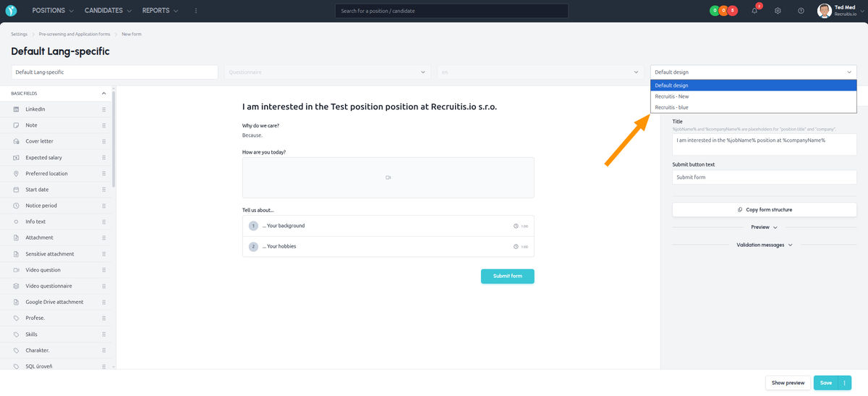Open Pre-screening and Application forms breadcrumb
This screenshot has width=868, height=396.
[75, 34]
